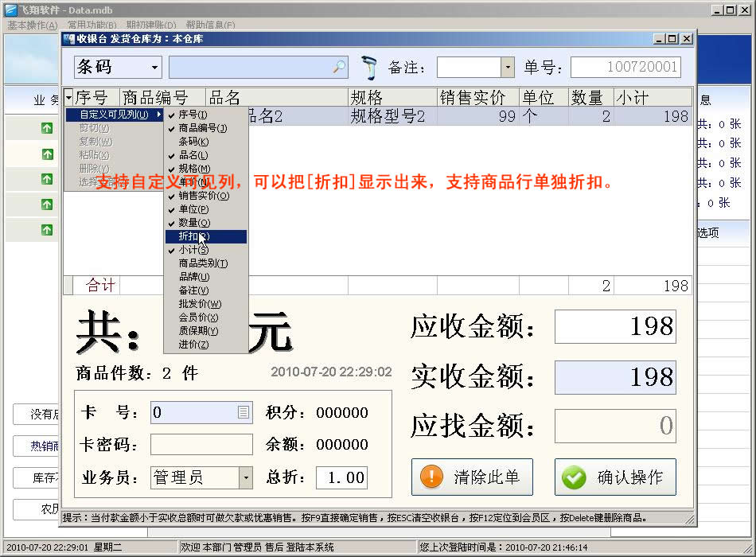Click the 飞翔软件 app icon in title bar

(x=10, y=10)
